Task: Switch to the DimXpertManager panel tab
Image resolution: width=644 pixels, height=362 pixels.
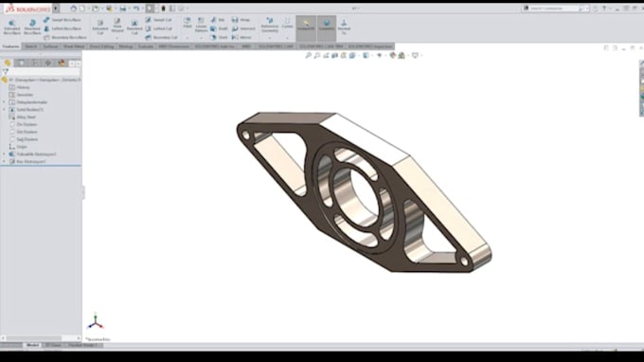Action: coord(48,63)
